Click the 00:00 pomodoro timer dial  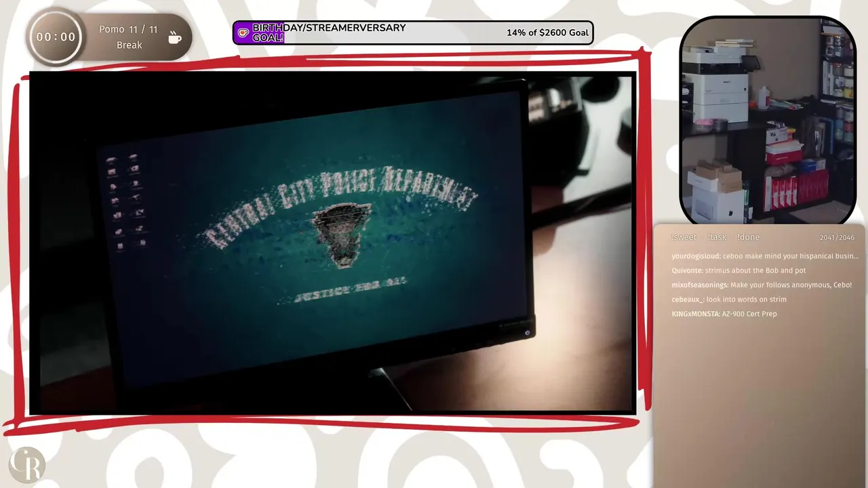point(56,37)
